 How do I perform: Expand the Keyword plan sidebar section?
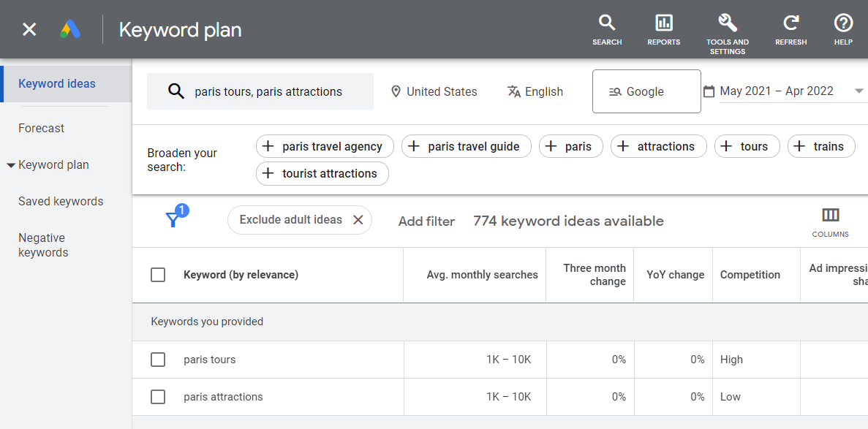(11, 165)
